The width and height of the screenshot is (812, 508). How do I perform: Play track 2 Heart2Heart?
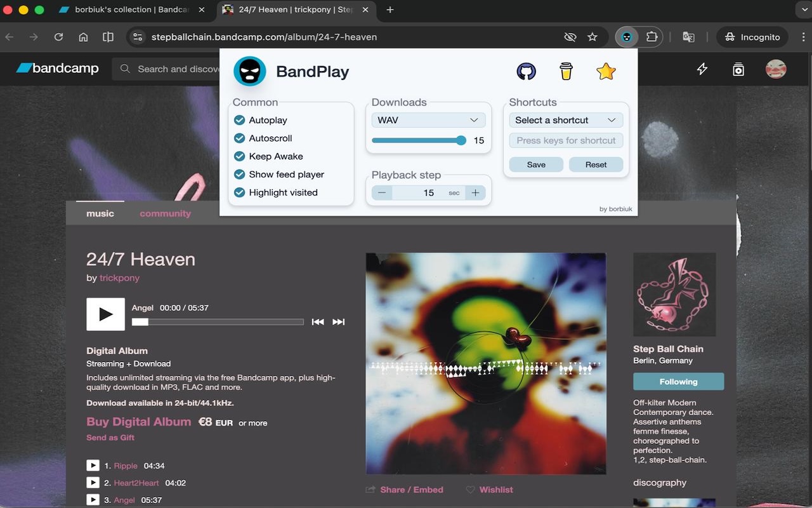coord(93,483)
